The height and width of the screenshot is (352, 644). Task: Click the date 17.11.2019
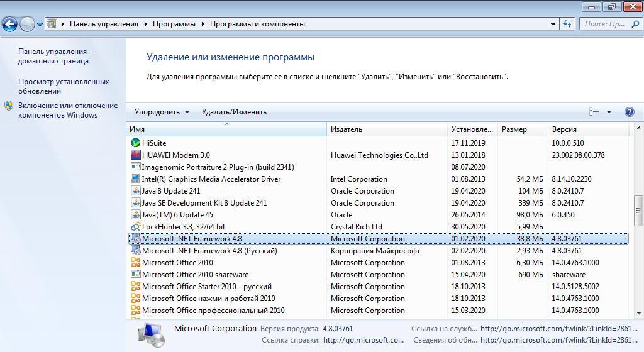[468, 143]
